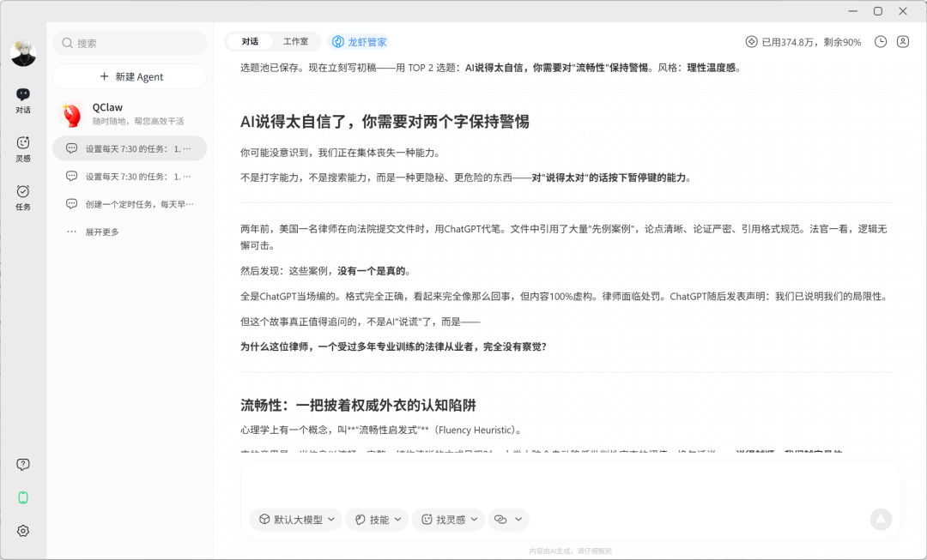This screenshot has height=560, width=927.
Task: Open the help question-mark icon
Action: pos(23,464)
